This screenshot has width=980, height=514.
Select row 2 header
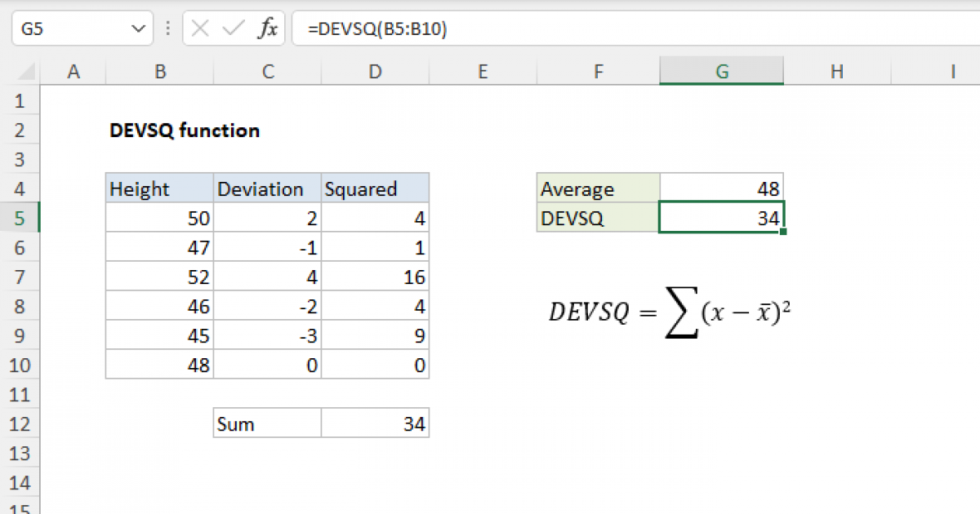click(x=20, y=131)
